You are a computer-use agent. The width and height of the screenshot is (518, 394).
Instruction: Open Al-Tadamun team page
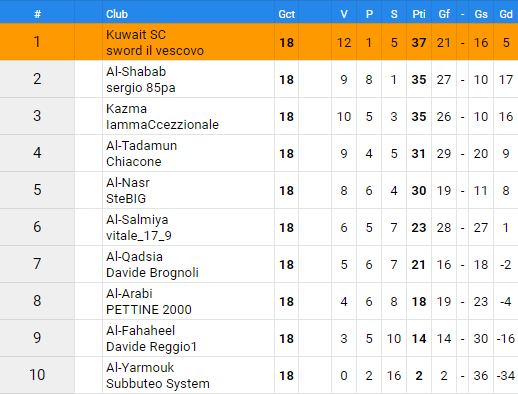point(141,146)
